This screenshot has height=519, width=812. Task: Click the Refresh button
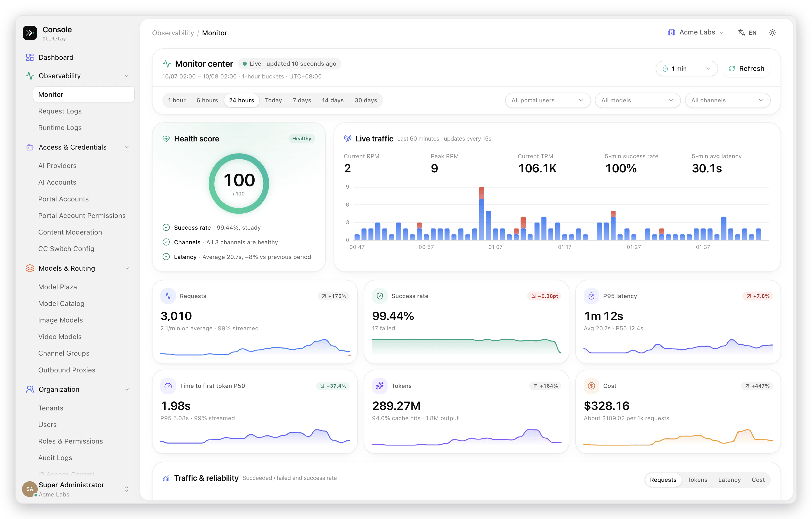746,68
